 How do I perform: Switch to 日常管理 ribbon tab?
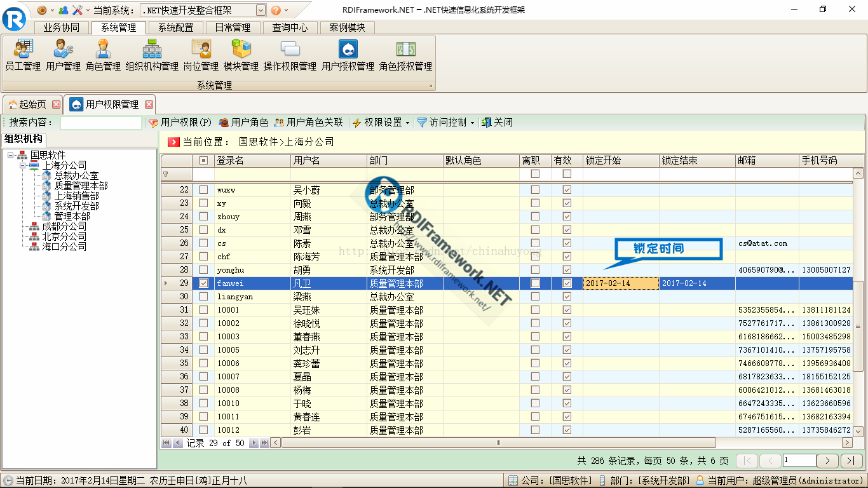tap(233, 27)
